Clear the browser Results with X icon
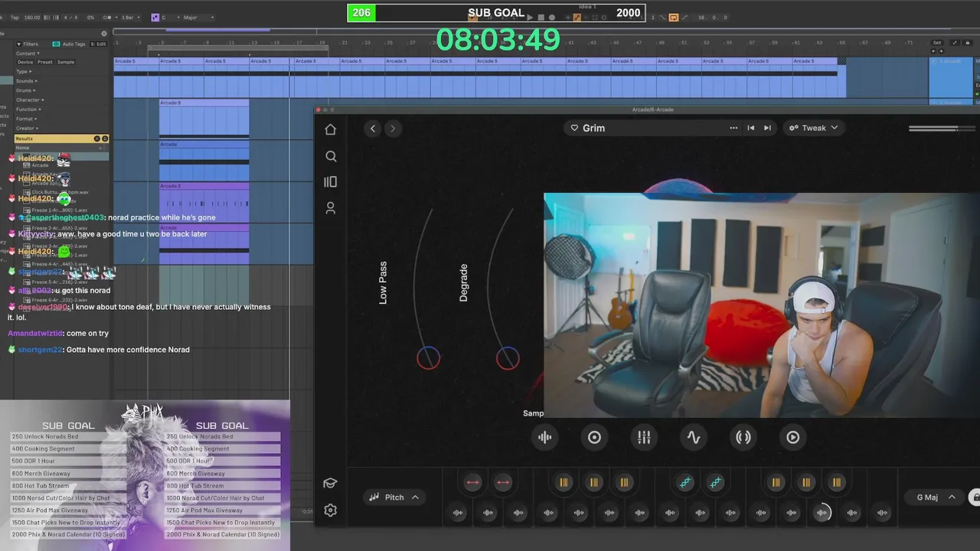This screenshot has width=980, height=551. (97, 139)
